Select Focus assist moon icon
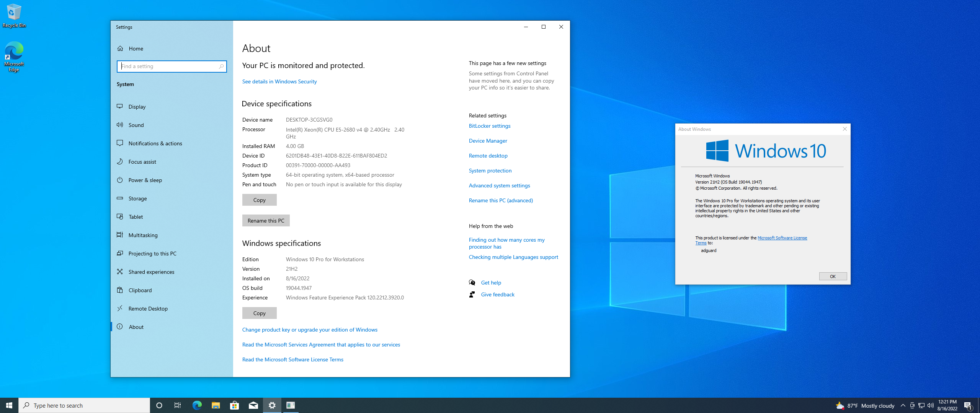The width and height of the screenshot is (980, 413). 120,161
